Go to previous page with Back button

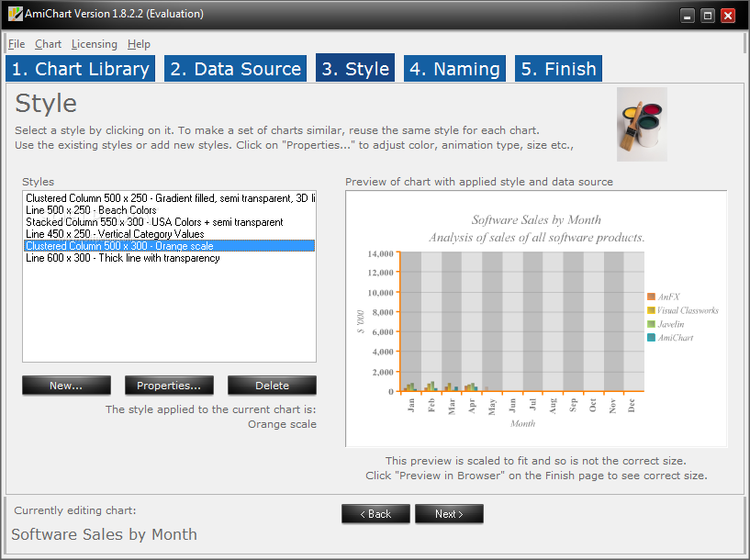(375, 514)
